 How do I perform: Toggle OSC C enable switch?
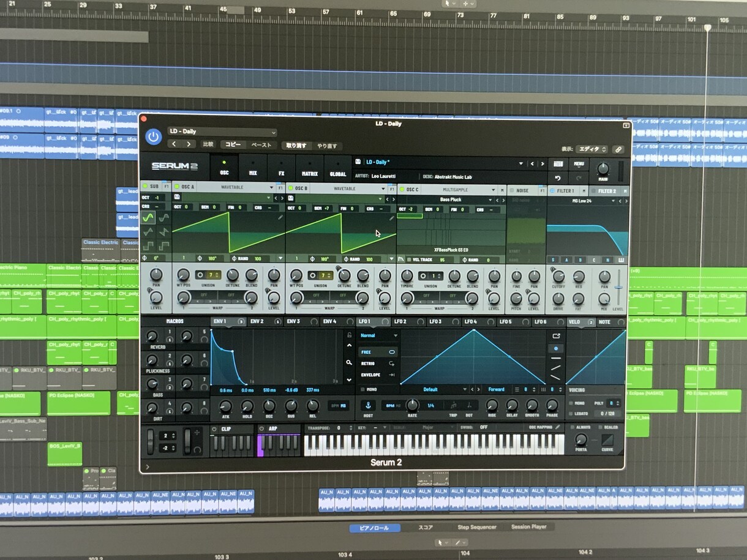point(402,190)
